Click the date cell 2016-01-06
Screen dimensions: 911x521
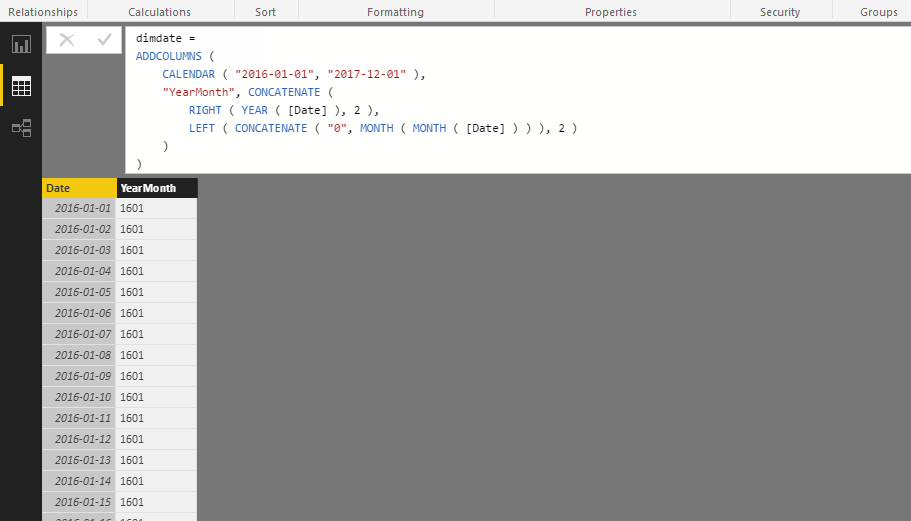tap(79, 313)
